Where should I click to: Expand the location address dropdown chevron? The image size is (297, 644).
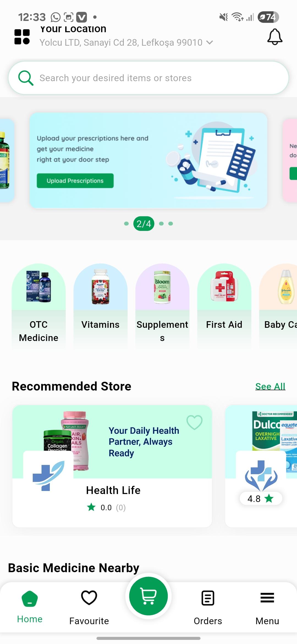[210, 42]
